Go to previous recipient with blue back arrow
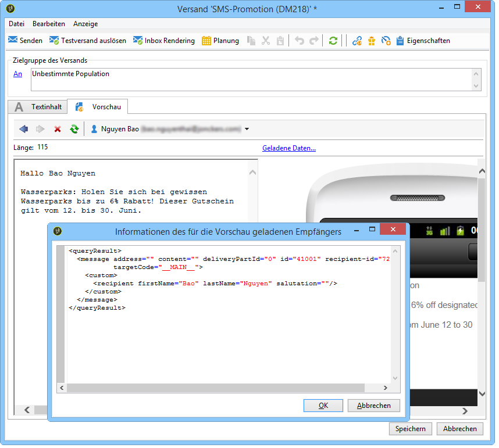Screen dimensions: 499x448 (23, 129)
